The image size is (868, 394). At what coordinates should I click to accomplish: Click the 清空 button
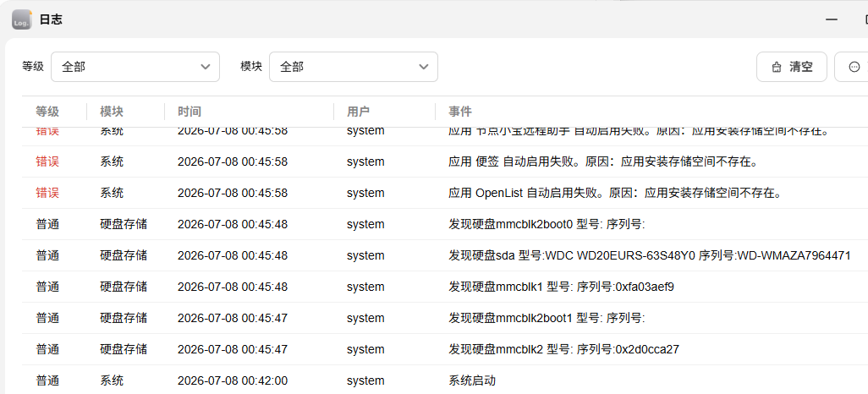(792, 67)
